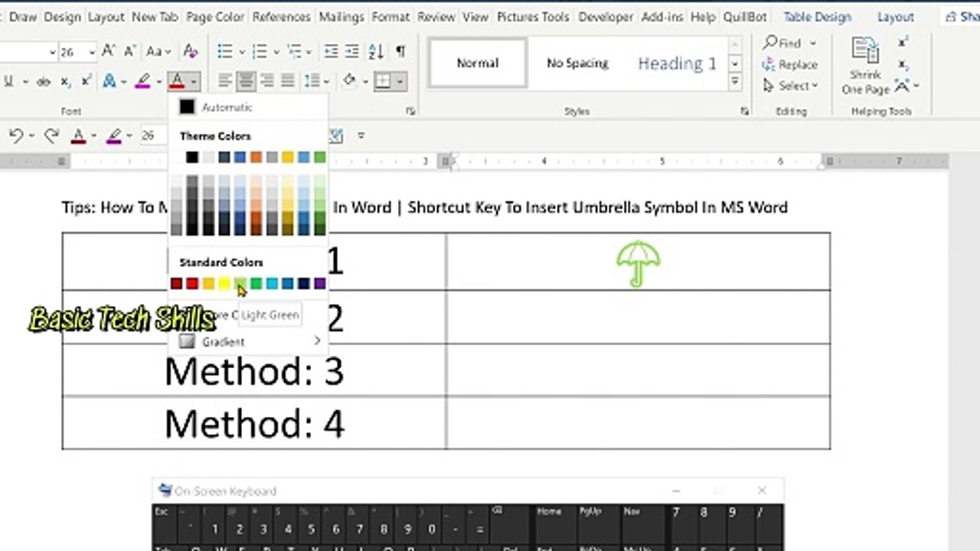Click Shrink One Page button
This screenshot has width=980, height=551.
point(865,66)
